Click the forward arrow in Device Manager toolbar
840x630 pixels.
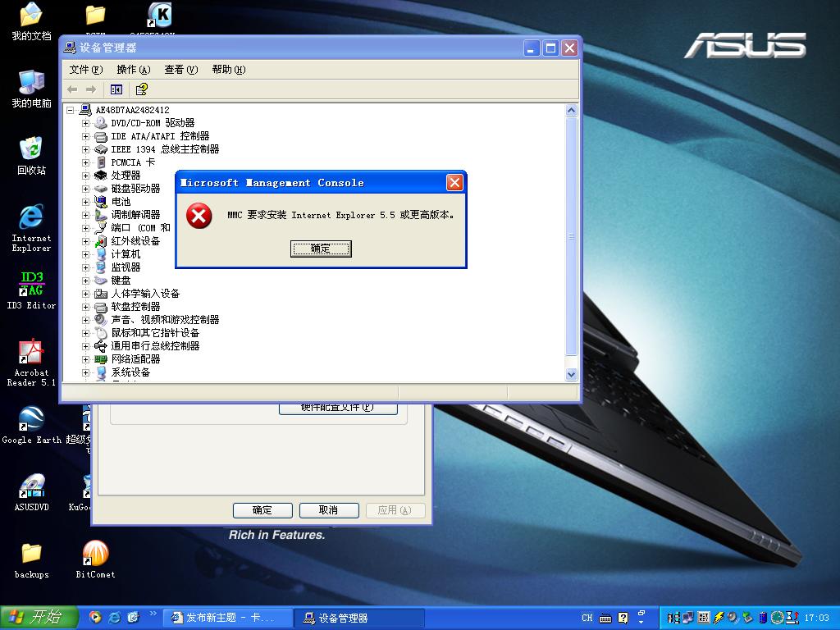[x=91, y=89]
